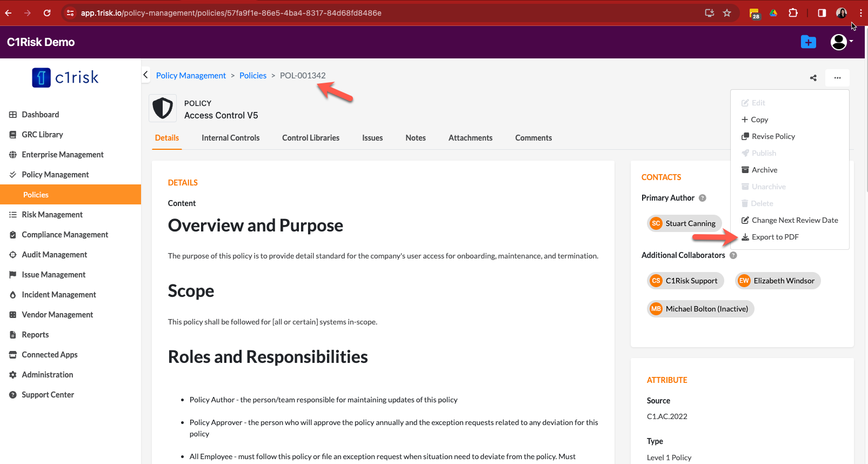Click Policies breadcrumb link
This screenshot has width=868, height=464.
[x=253, y=76]
